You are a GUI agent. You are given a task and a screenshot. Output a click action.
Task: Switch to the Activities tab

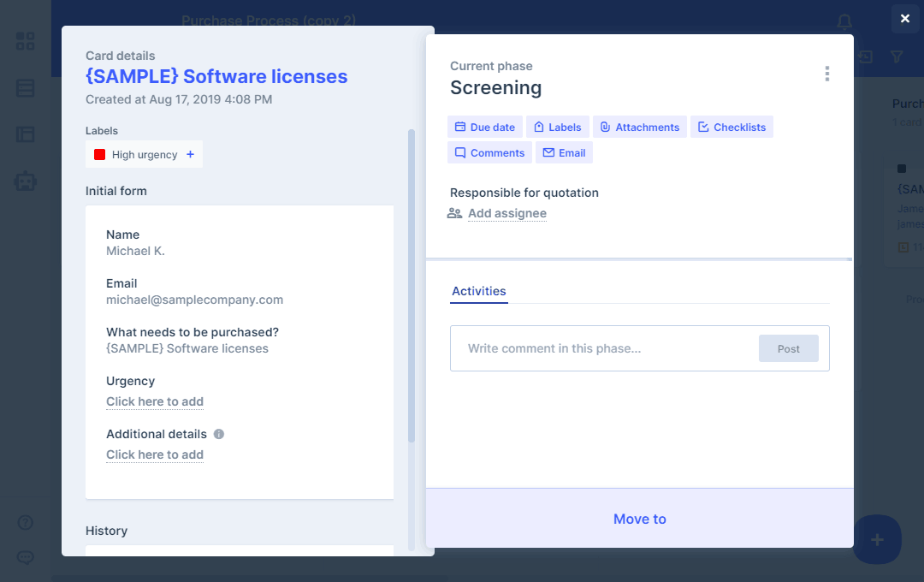click(479, 291)
